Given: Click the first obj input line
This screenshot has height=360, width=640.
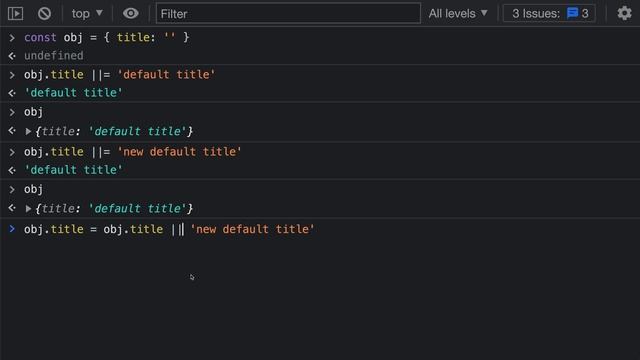Looking at the screenshot, I should (33, 112).
